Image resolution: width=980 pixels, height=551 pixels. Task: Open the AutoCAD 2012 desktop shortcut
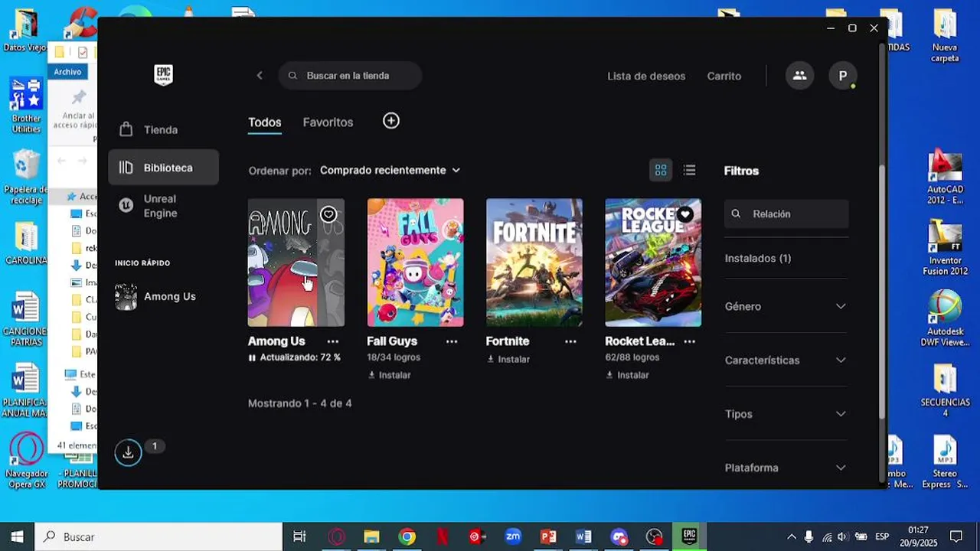[x=946, y=178]
